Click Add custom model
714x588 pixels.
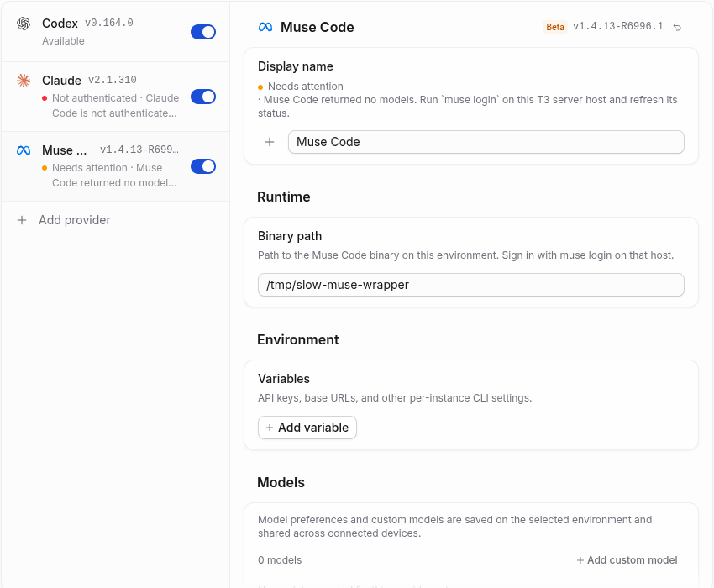tap(627, 560)
